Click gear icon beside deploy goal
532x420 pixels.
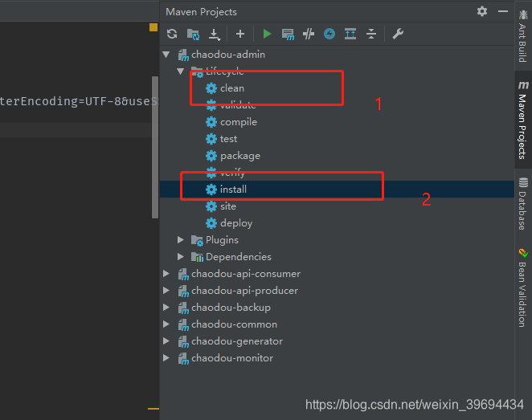point(211,223)
